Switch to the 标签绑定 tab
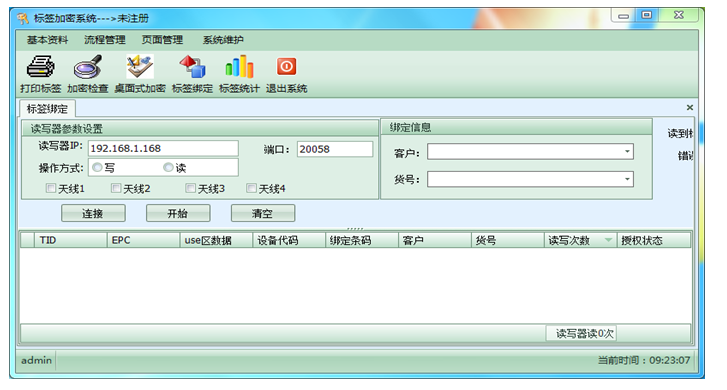 click(47, 109)
